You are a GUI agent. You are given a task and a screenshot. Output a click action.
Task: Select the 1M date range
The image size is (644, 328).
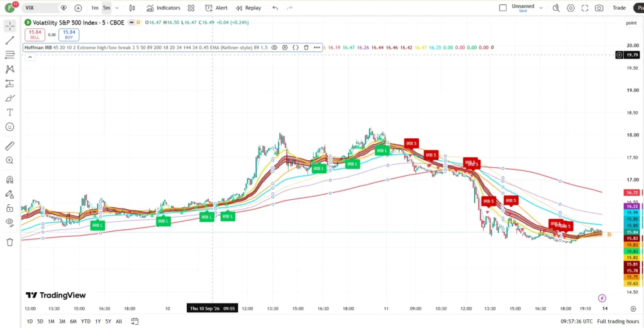(51, 322)
